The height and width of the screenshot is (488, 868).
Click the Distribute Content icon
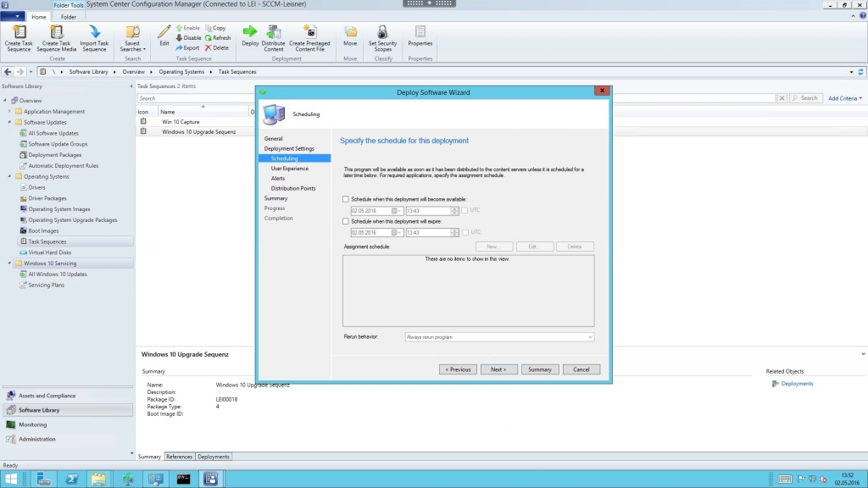274,32
